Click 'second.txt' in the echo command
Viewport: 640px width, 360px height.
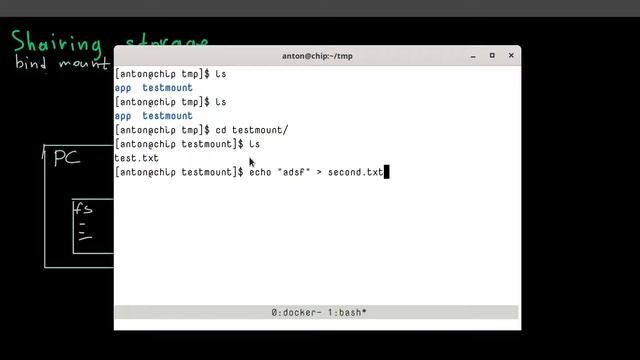point(356,172)
